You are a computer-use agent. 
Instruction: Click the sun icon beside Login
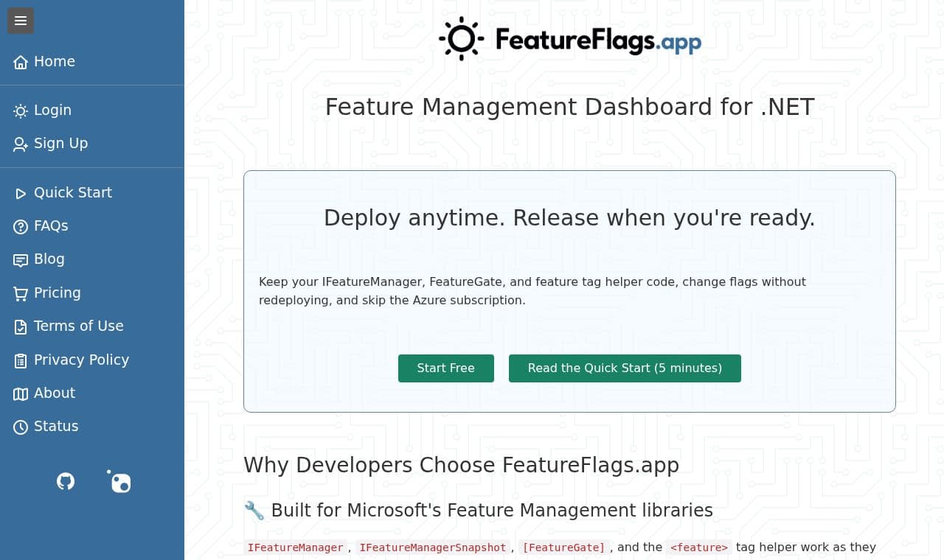point(21,111)
